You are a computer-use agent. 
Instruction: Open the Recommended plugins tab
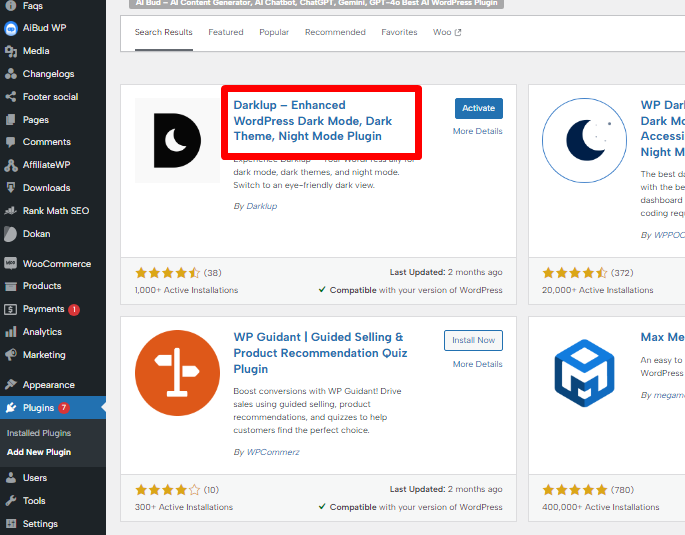(335, 32)
